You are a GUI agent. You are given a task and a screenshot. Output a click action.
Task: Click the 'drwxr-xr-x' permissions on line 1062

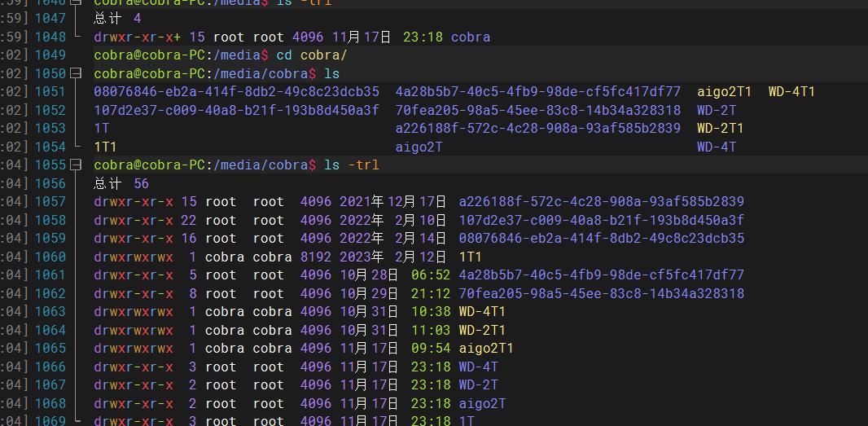[134, 293]
